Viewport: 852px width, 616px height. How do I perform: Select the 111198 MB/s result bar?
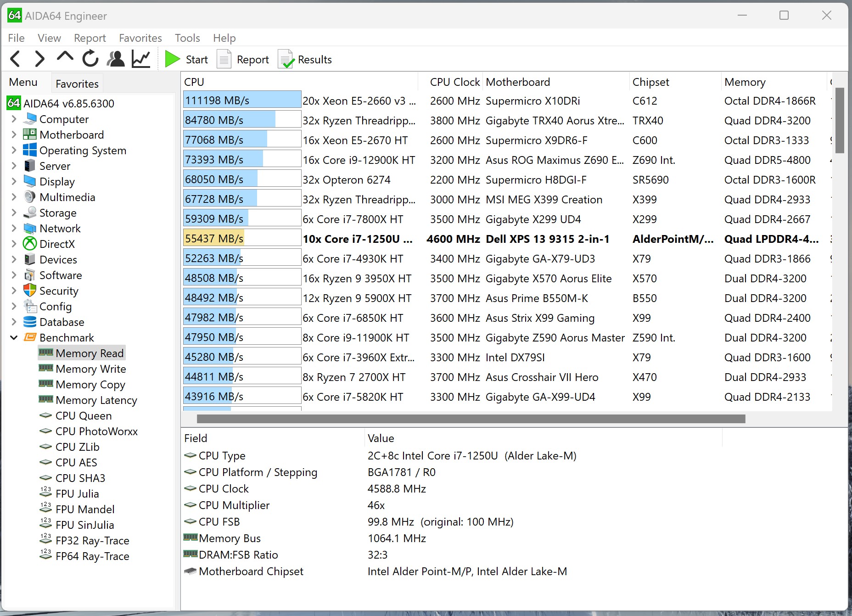click(x=242, y=100)
